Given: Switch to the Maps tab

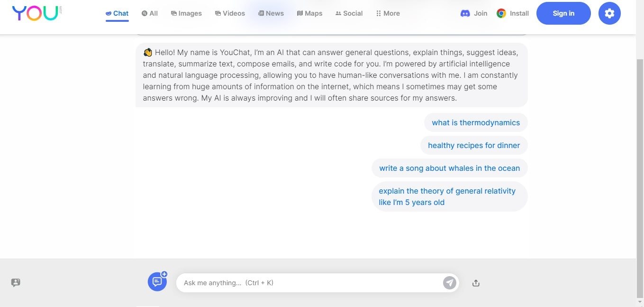Looking at the screenshot, I should [309, 13].
